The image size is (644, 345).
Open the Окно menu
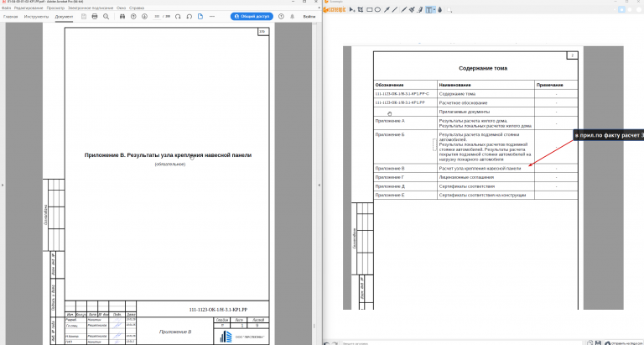(x=121, y=8)
